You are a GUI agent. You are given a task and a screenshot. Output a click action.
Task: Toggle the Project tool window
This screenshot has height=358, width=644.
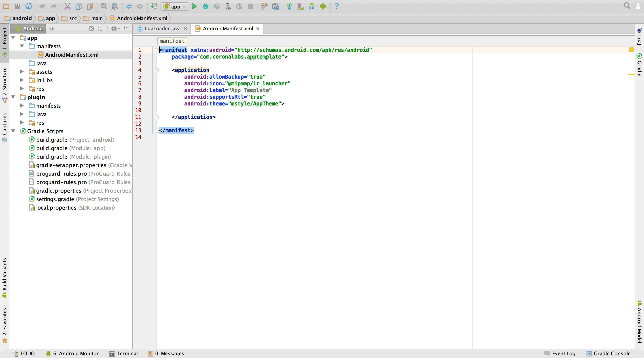4,40
